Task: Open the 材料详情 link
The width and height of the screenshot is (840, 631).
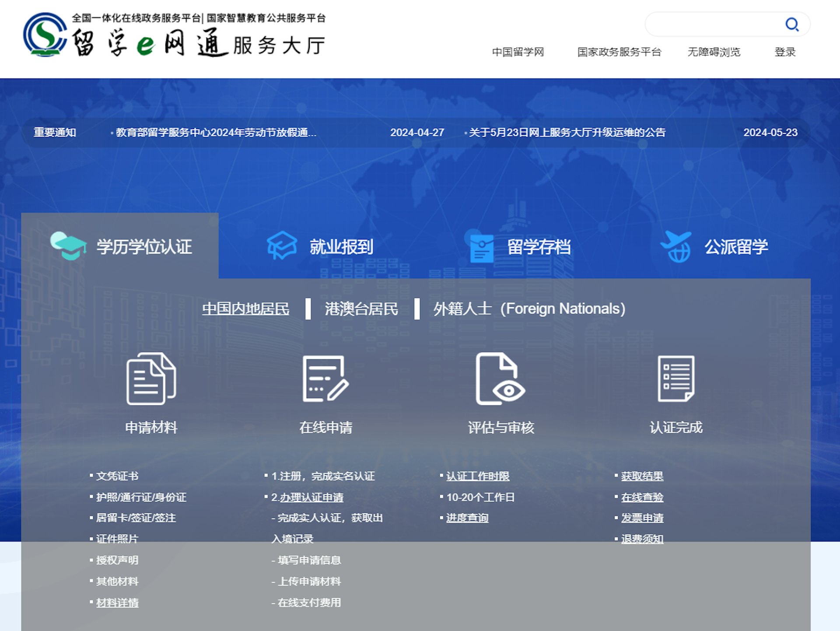Action: click(117, 603)
